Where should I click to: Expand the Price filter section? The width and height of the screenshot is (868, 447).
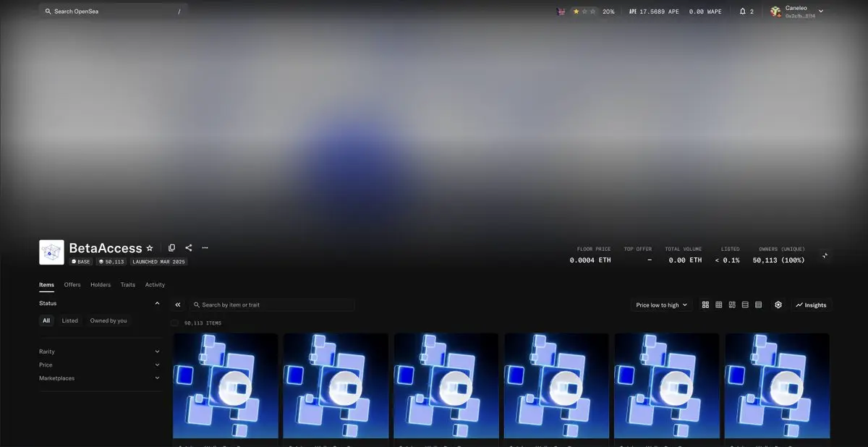tap(100, 365)
